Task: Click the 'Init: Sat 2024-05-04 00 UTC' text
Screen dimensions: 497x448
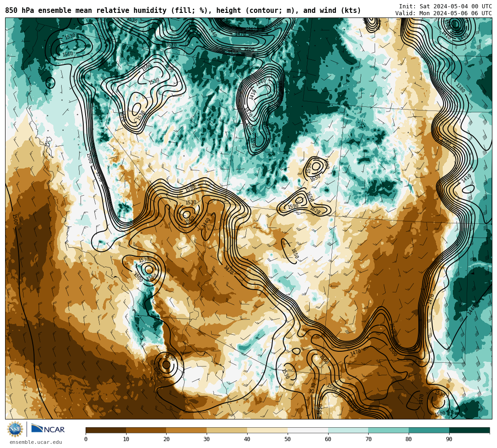Action: [x=445, y=6]
